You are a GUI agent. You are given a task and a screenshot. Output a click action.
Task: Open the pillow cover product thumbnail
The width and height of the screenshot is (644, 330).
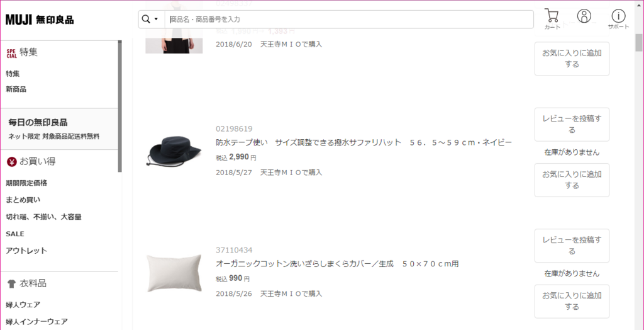click(x=174, y=273)
